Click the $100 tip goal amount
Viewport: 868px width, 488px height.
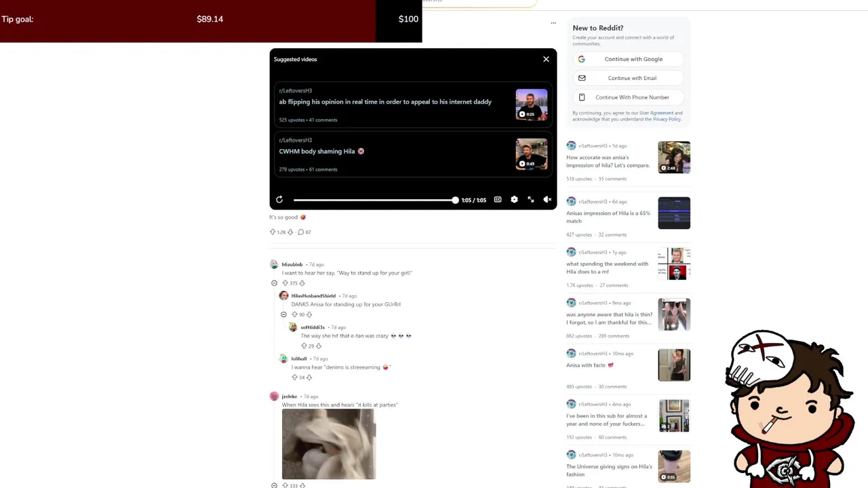(408, 19)
